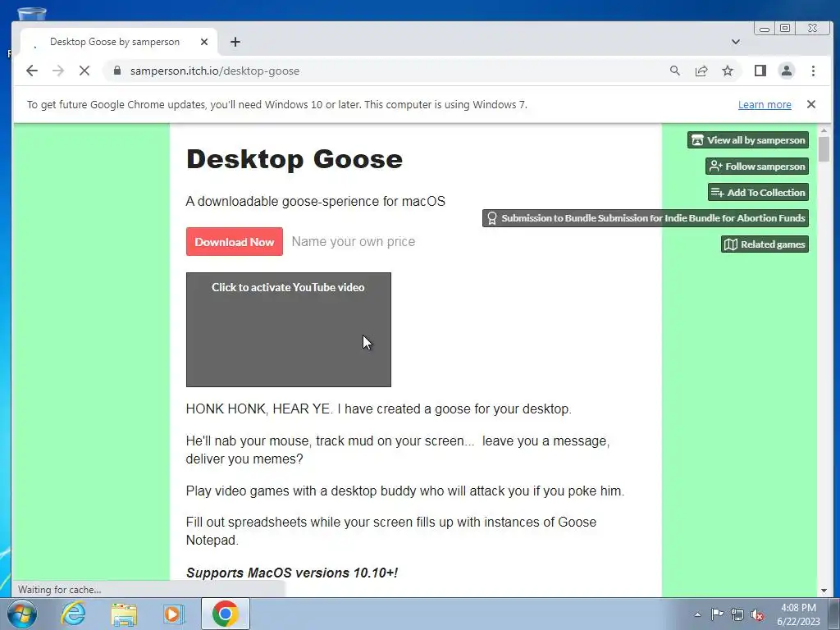Viewport: 840px width, 630px height.
Task: Go back to the previous page
Action: [x=32, y=71]
